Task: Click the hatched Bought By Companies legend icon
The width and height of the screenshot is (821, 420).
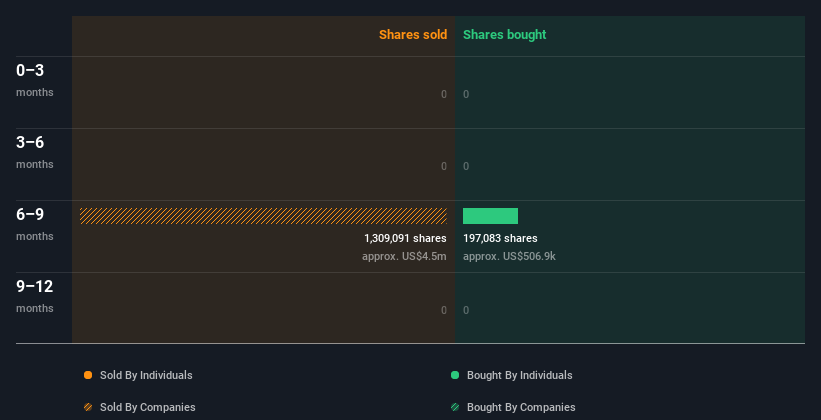Action: [455, 407]
